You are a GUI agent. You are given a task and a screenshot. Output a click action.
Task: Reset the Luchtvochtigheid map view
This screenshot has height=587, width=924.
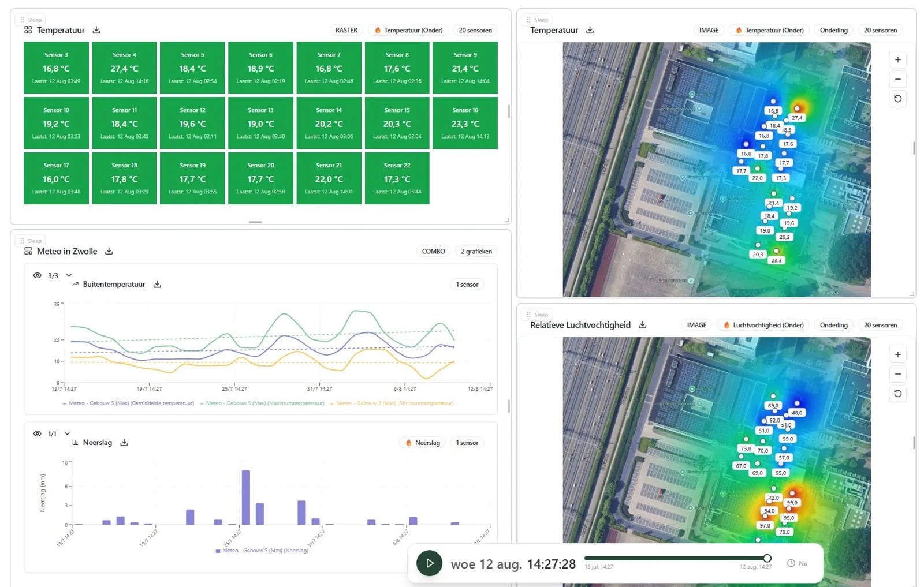pyautogui.click(x=897, y=394)
